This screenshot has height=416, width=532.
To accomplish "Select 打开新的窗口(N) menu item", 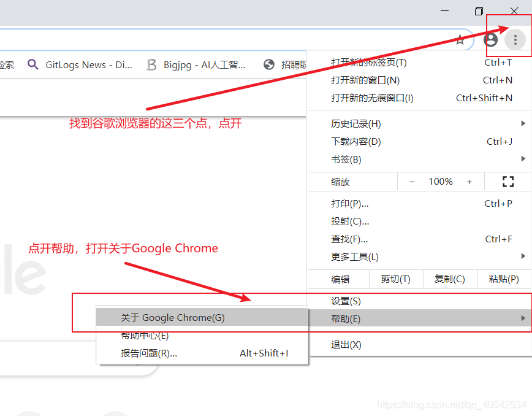I will 419,80.
